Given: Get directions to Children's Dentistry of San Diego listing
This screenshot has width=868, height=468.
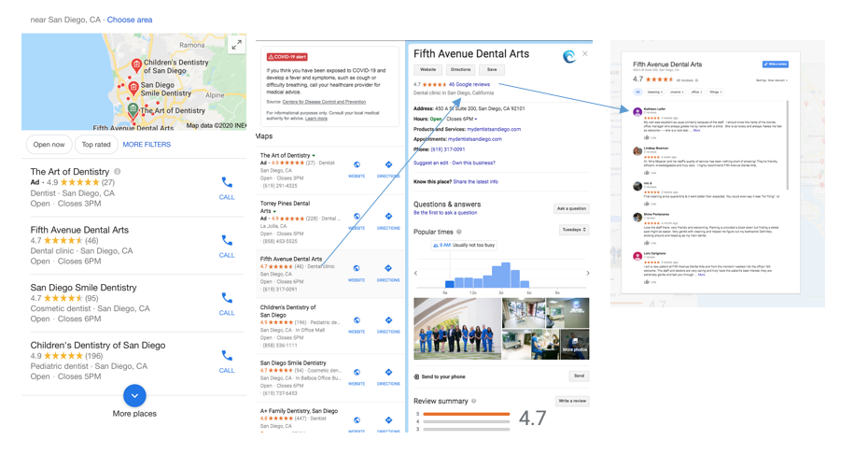Looking at the screenshot, I should [x=388, y=324].
